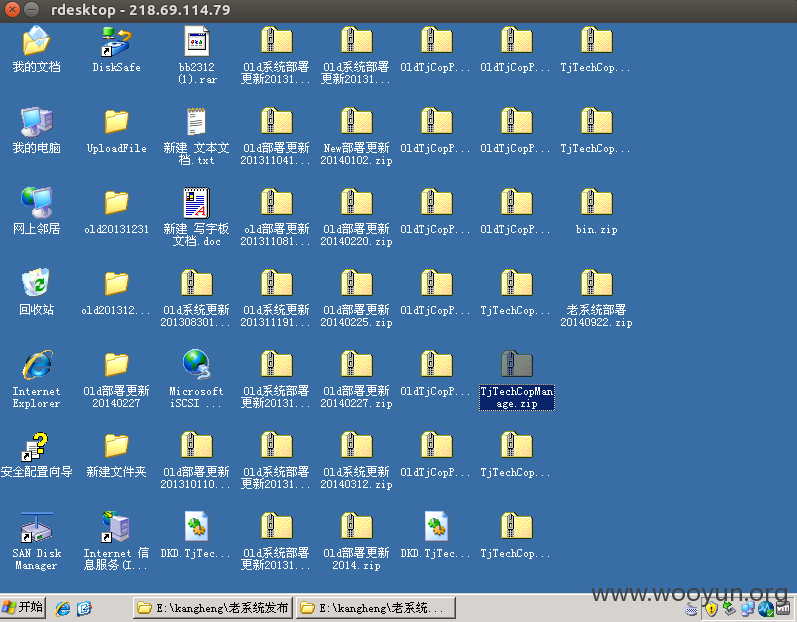Select the Old部署更新20140225.zip archive

click(356, 298)
